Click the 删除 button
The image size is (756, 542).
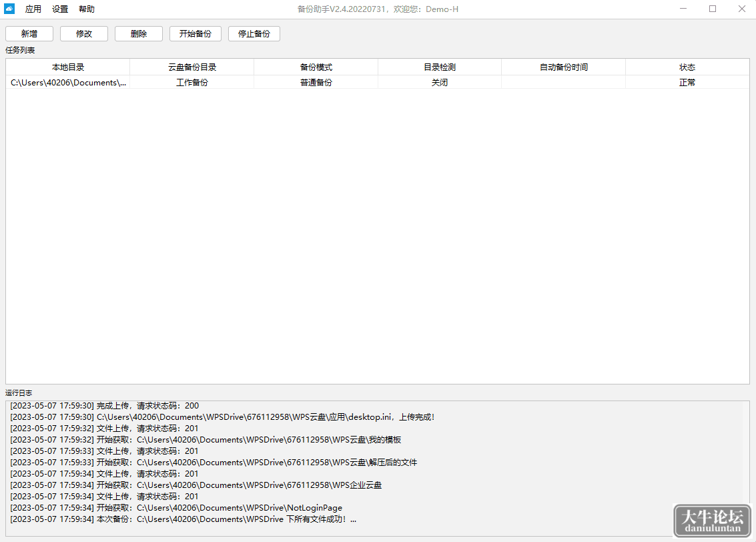click(139, 34)
